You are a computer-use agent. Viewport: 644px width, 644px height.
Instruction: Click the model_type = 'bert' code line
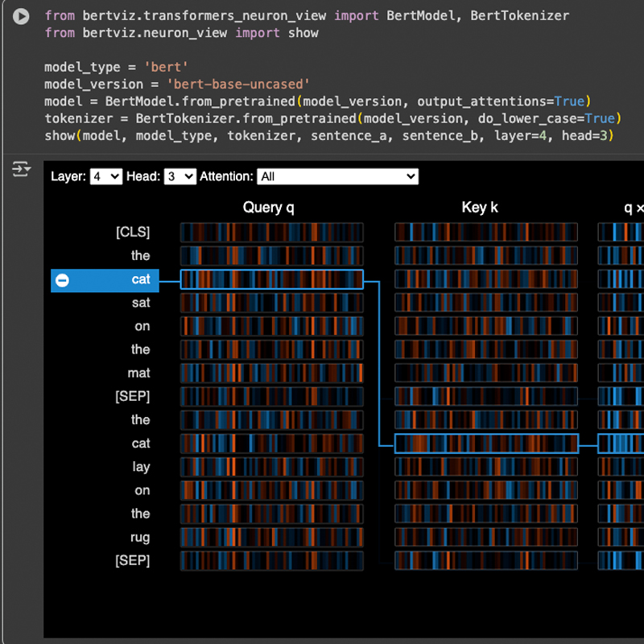pyautogui.click(x=116, y=67)
